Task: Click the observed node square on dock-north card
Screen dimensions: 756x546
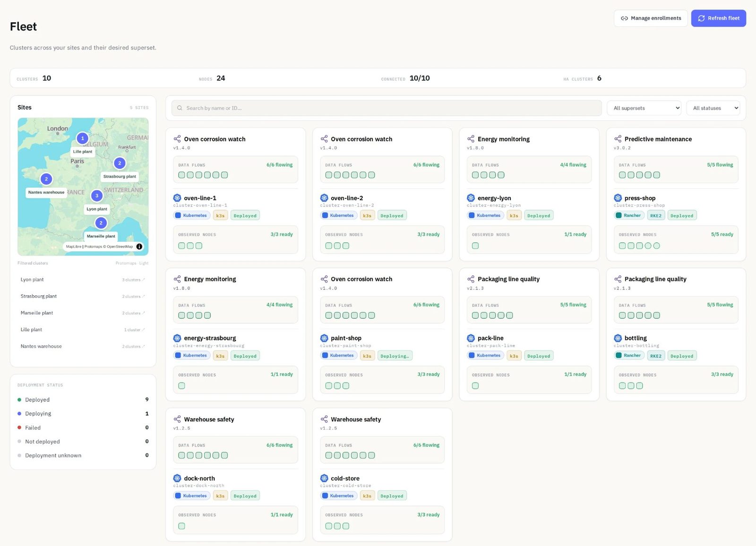Action: [182, 526]
